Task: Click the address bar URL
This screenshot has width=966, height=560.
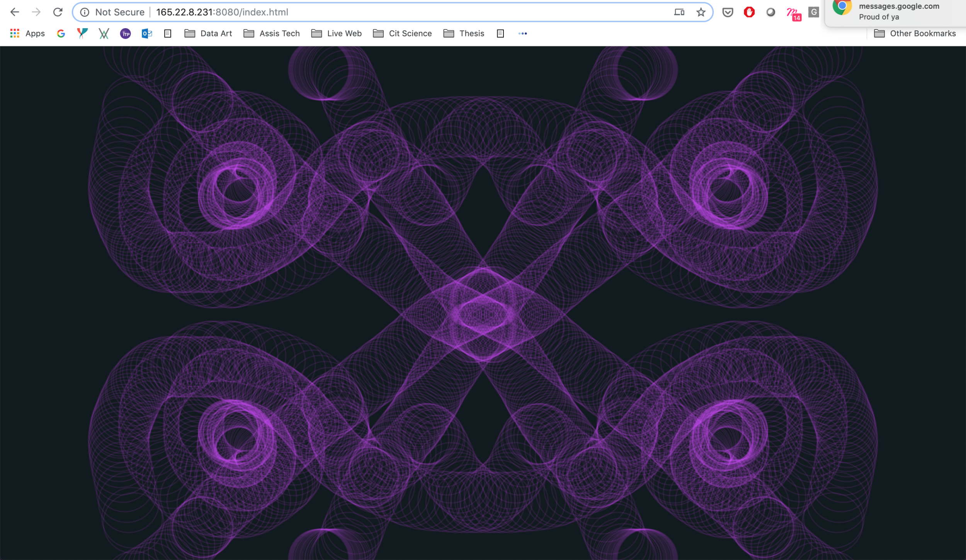Action: tap(222, 12)
